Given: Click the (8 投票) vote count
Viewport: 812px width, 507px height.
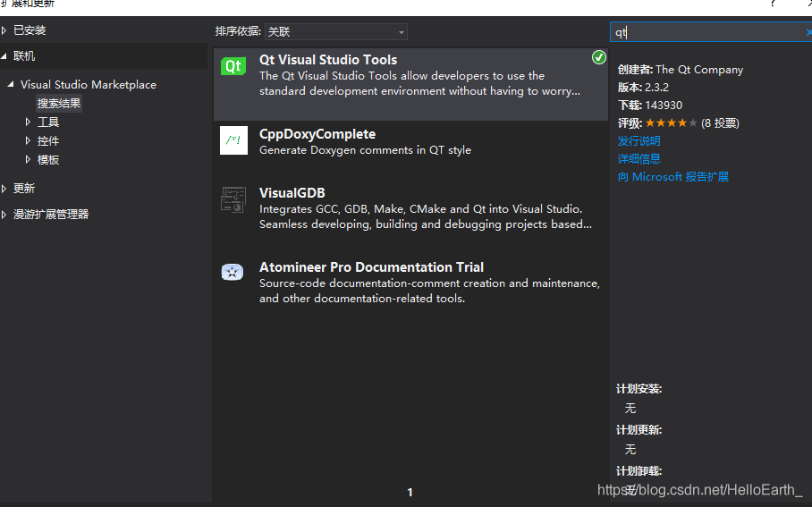Looking at the screenshot, I should (x=721, y=123).
